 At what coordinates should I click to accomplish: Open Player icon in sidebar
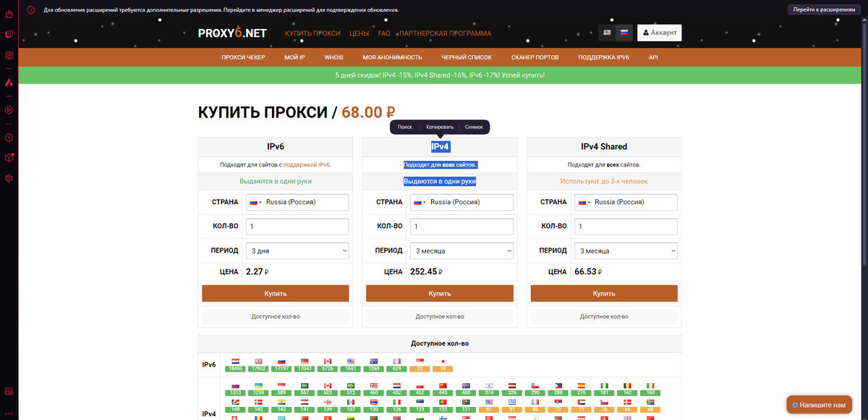coord(9,109)
